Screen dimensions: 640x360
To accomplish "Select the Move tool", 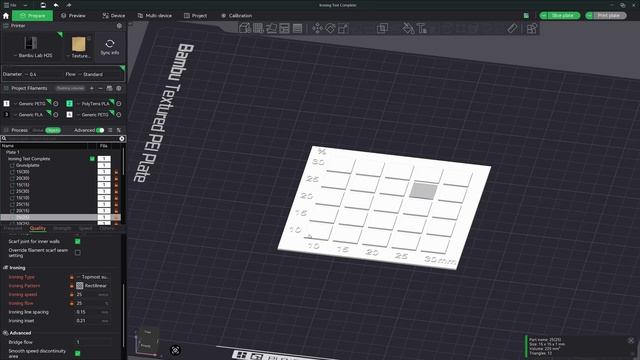I will 317,28.
